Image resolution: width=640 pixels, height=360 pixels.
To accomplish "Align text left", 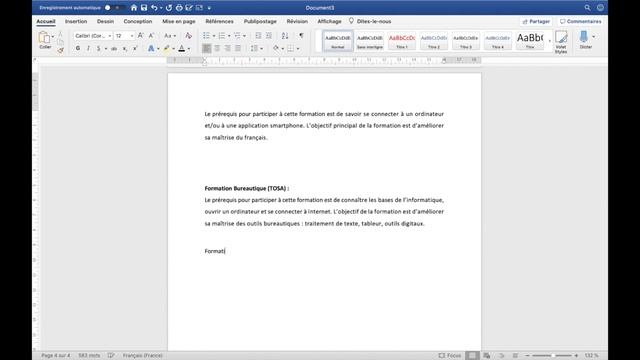I will tap(207, 49).
